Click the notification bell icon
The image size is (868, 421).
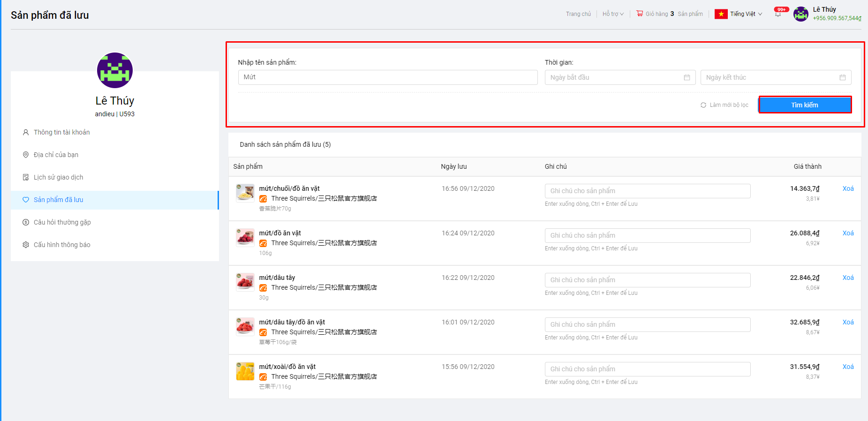[778, 14]
